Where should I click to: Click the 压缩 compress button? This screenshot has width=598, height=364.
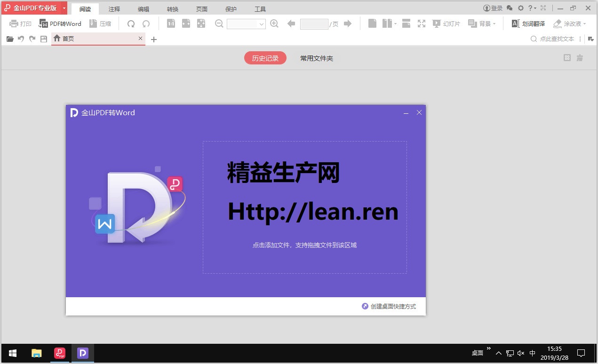100,24
